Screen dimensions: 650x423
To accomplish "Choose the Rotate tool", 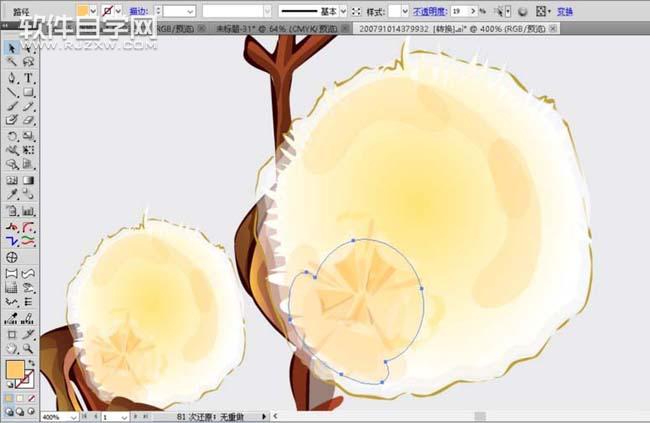I will coord(12,136).
